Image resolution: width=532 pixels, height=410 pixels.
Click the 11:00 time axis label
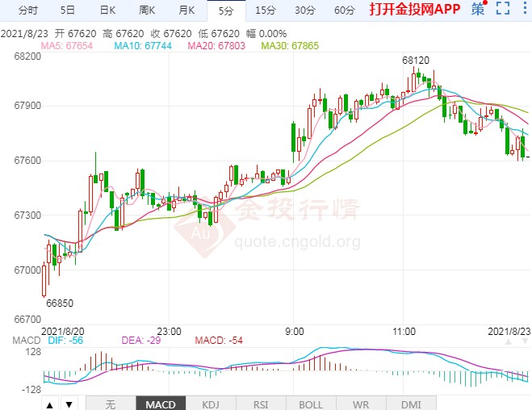point(404,332)
